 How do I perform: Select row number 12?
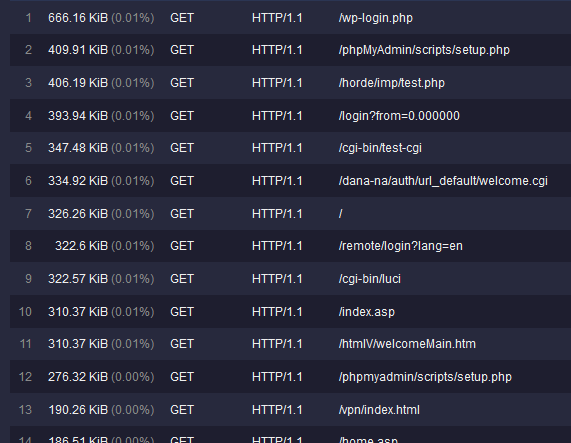[x=25, y=377]
